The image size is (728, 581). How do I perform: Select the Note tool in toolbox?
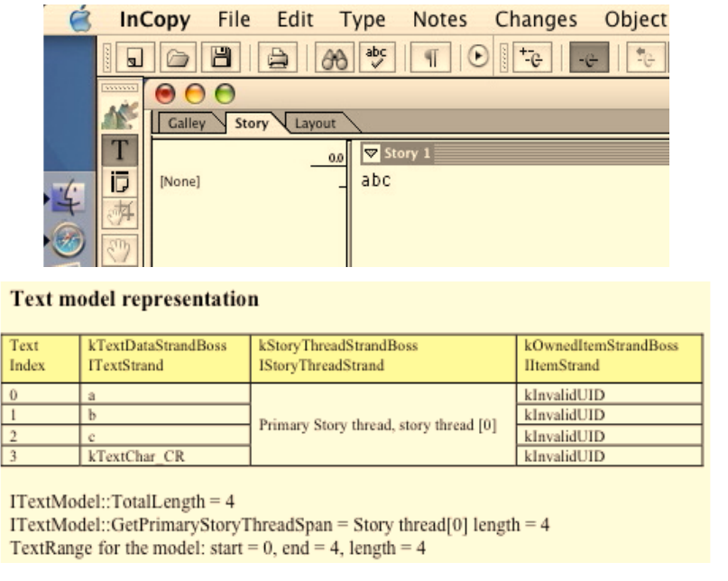(120, 181)
